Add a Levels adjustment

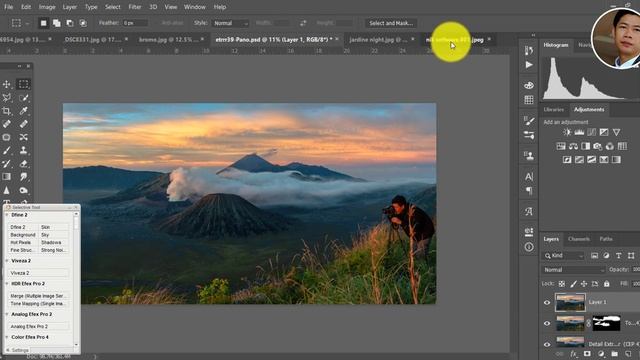579,132
